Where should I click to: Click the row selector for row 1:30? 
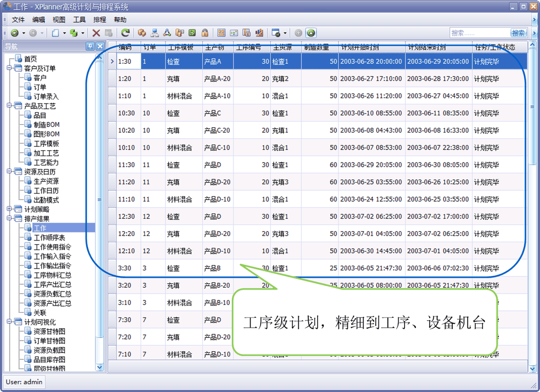pyautogui.click(x=112, y=62)
